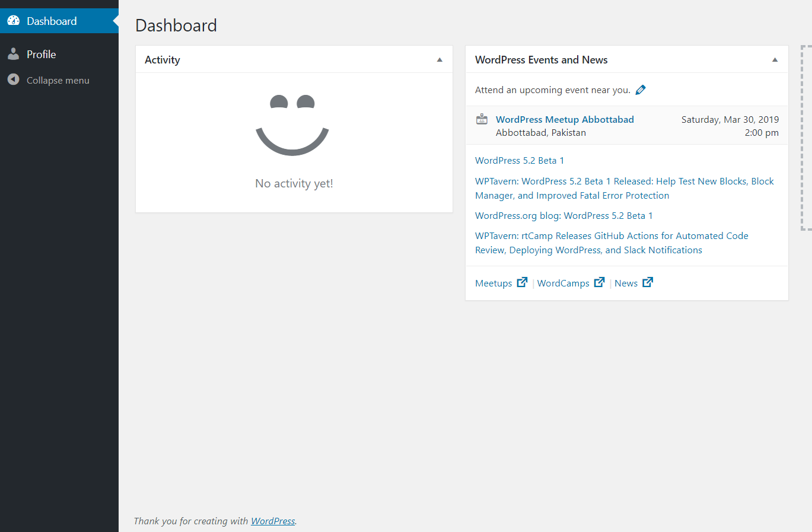Click external link icon next to WordCamps
This screenshot has width=812, height=532.
[600, 282]
